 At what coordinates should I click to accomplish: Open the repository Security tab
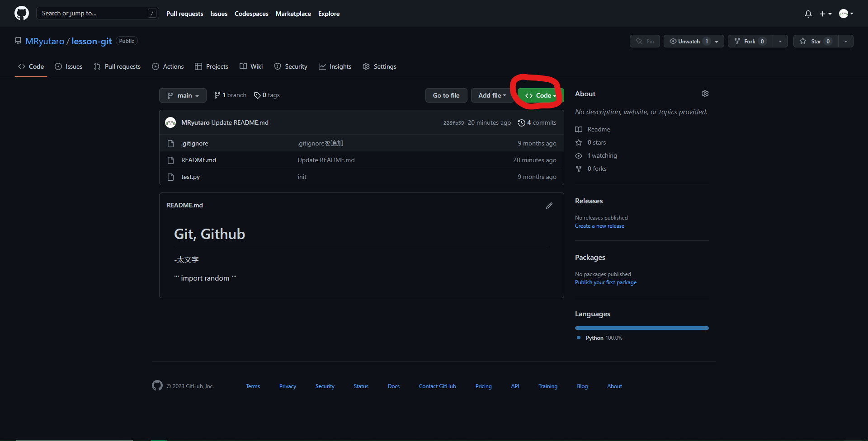(291, 66)
